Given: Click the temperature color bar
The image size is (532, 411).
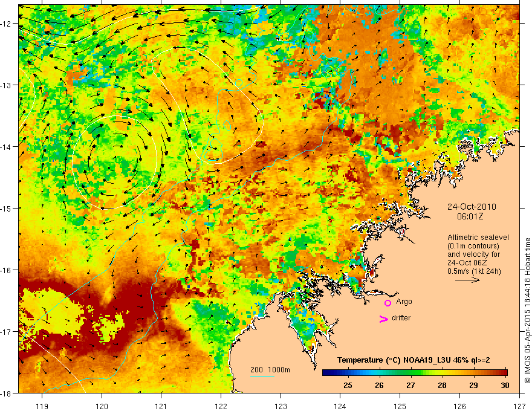Looking at the screenshot, I should click(415, 372).
